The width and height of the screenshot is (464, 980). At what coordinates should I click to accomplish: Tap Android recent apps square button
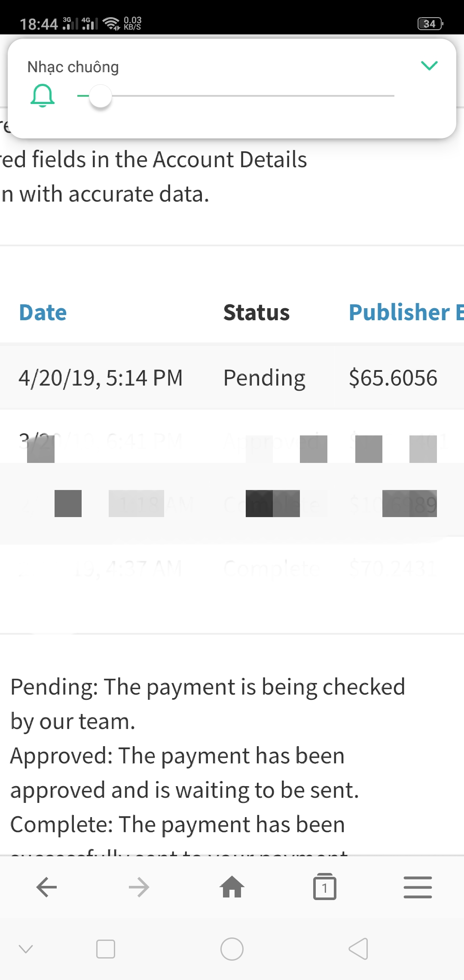106,949
